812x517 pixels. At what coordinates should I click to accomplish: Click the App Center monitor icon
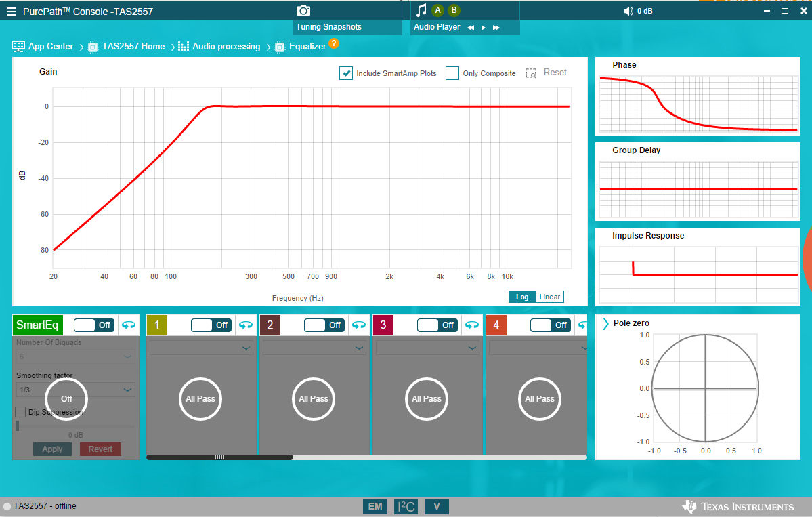(19, 47)
